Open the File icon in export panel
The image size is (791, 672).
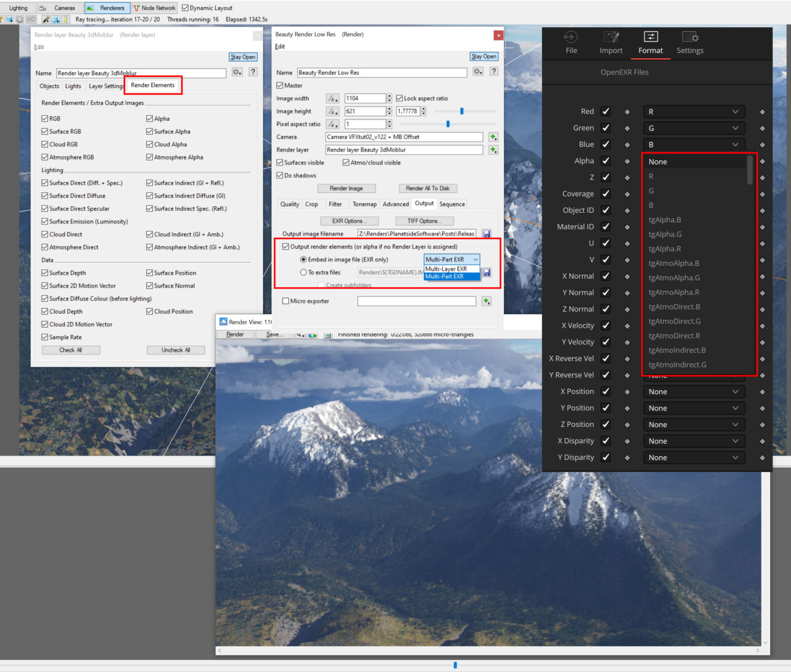pyautogui.click(x=571, y=37)
